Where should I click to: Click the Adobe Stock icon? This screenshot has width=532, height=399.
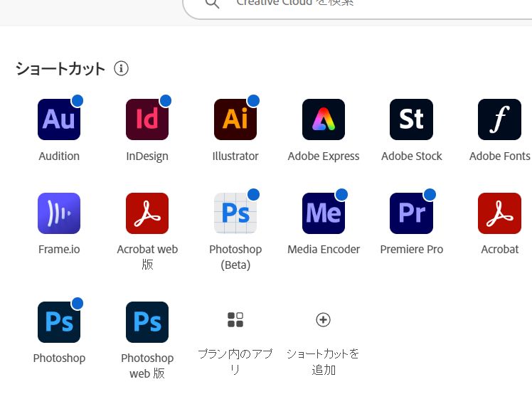click(411, 119)
